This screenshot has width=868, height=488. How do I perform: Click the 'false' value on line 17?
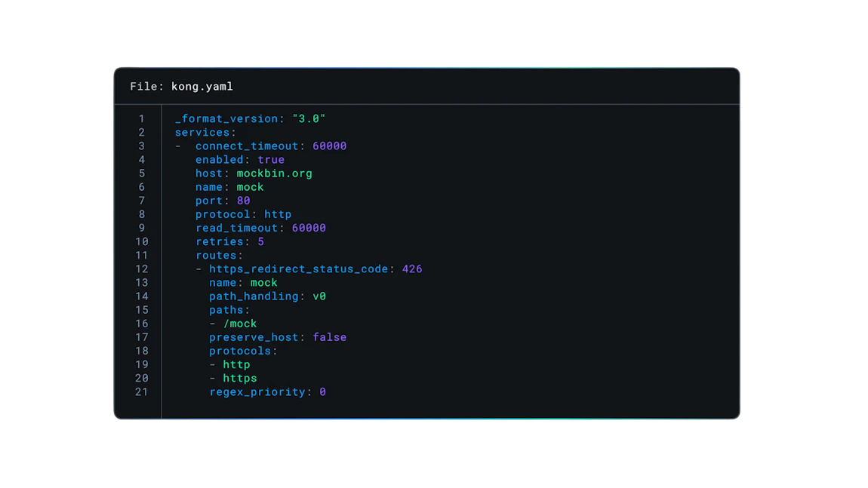tap(330, 337)
